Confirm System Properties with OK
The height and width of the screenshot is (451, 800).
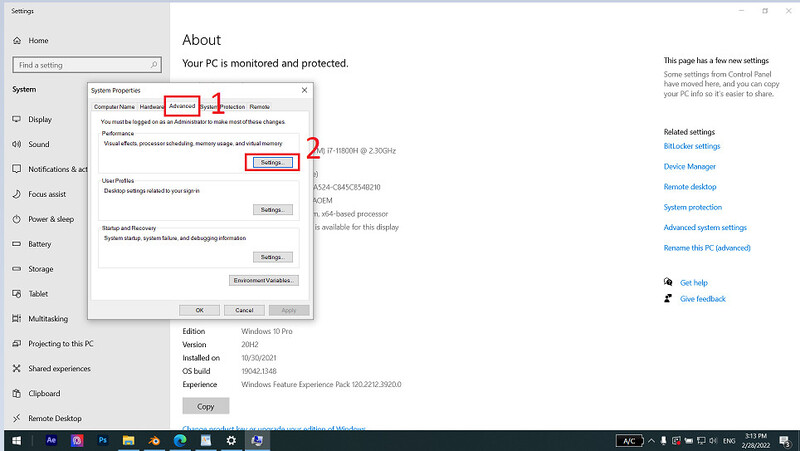199,310
